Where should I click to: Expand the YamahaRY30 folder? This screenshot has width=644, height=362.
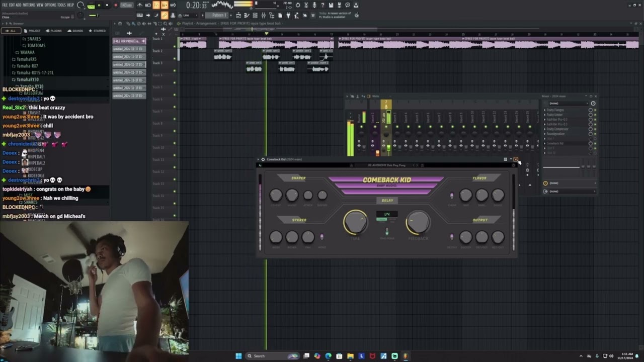coord(25,79)
